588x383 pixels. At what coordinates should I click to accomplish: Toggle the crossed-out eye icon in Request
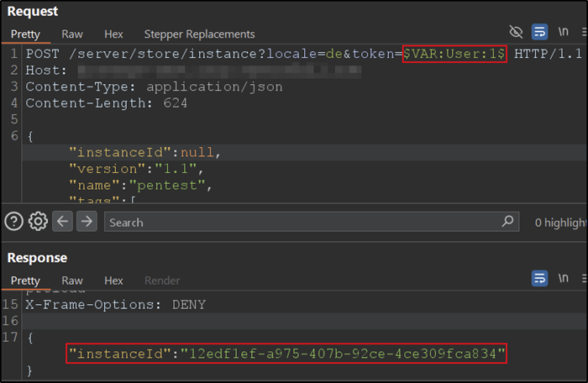[516, 32]
